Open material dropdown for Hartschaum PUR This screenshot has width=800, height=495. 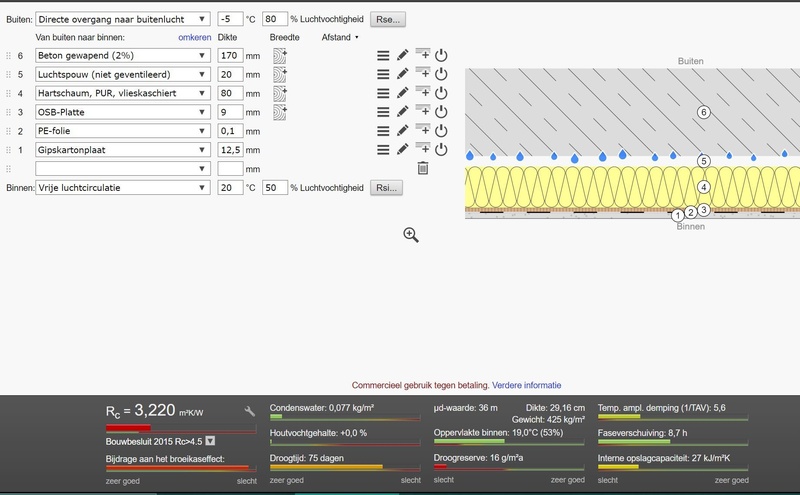122,93
